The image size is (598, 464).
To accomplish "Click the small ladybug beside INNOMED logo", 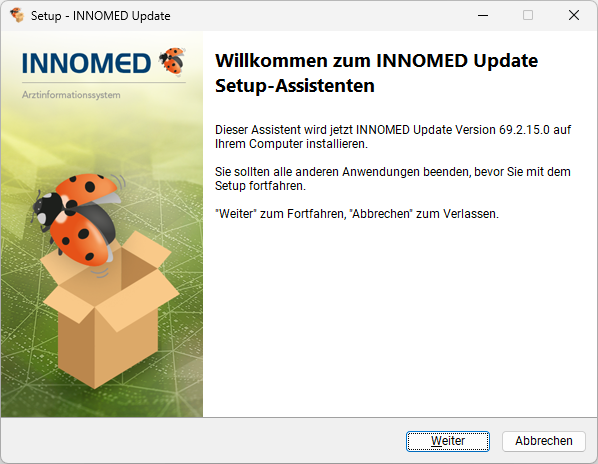I will pyautogui.click(x=172, y=61).
